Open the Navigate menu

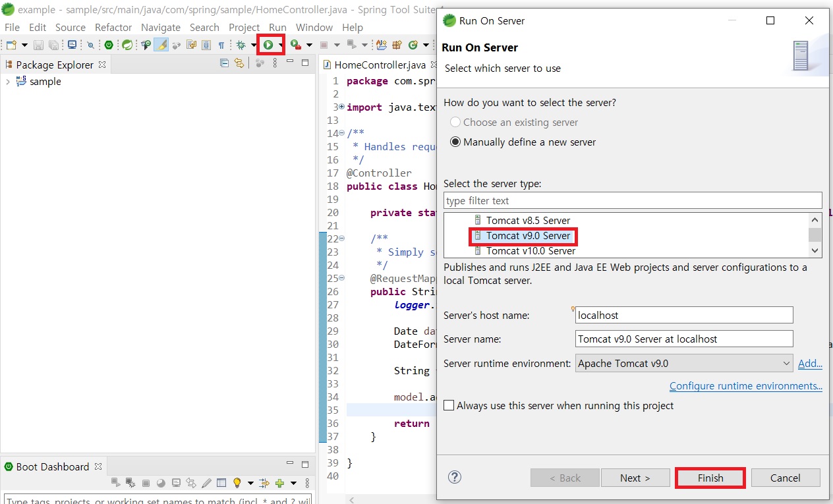coord(161,27)
